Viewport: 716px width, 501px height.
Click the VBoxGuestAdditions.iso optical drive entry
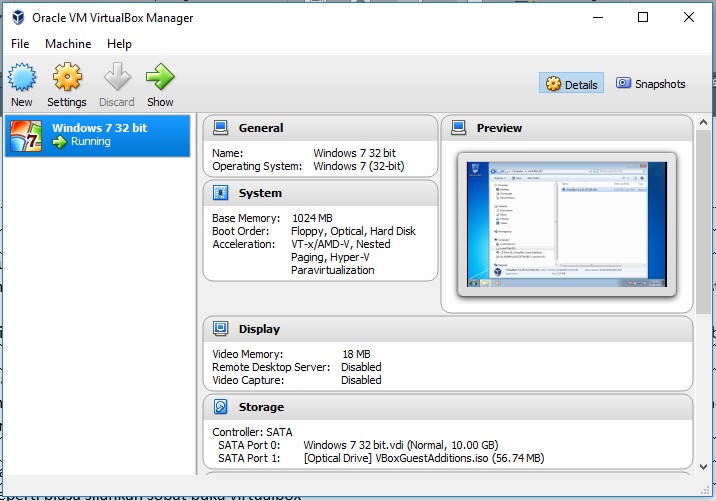(x=424, y=458)
